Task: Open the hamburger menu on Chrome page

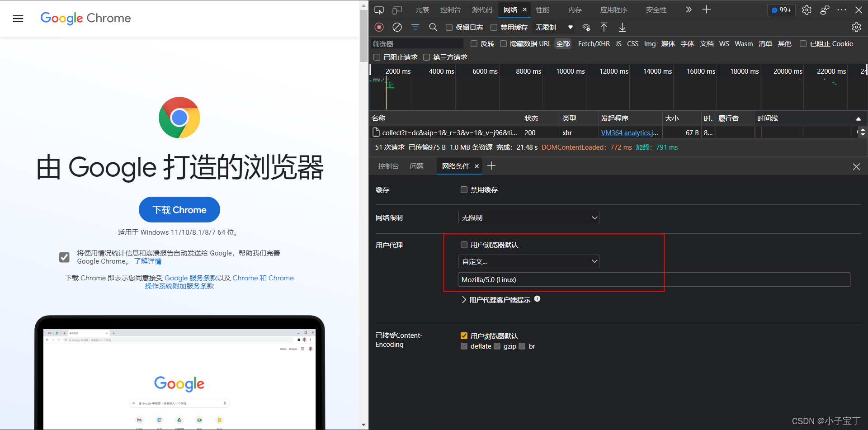Action: pyautogui.click(x=18, y=19)
